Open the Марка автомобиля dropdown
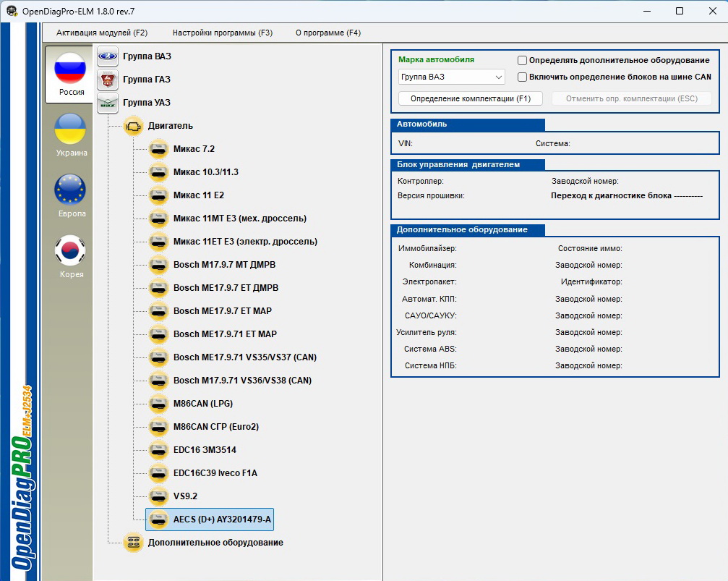728x581 pixels. point(451,77)
